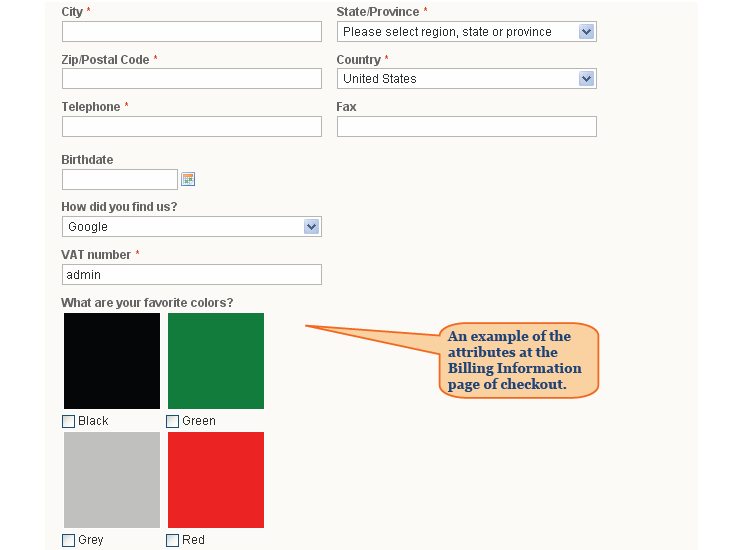
Task: Click the green color swatch
Action: (216, 361)
